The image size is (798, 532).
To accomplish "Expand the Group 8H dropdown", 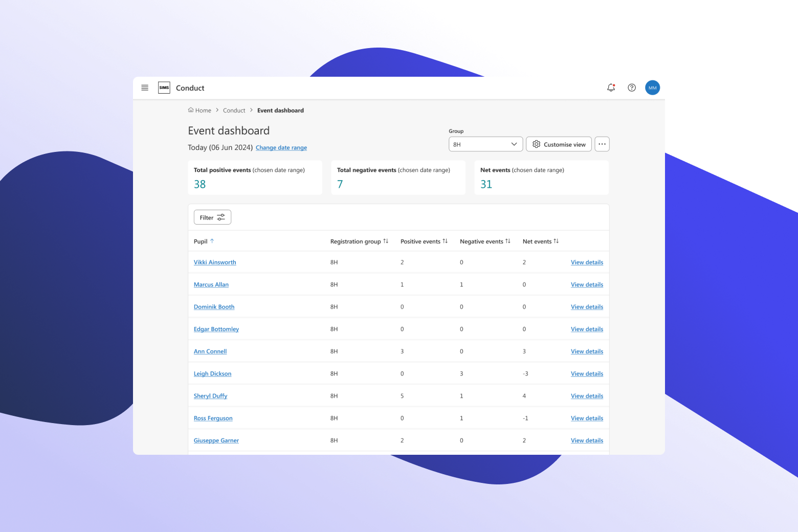I will (485, 144).
